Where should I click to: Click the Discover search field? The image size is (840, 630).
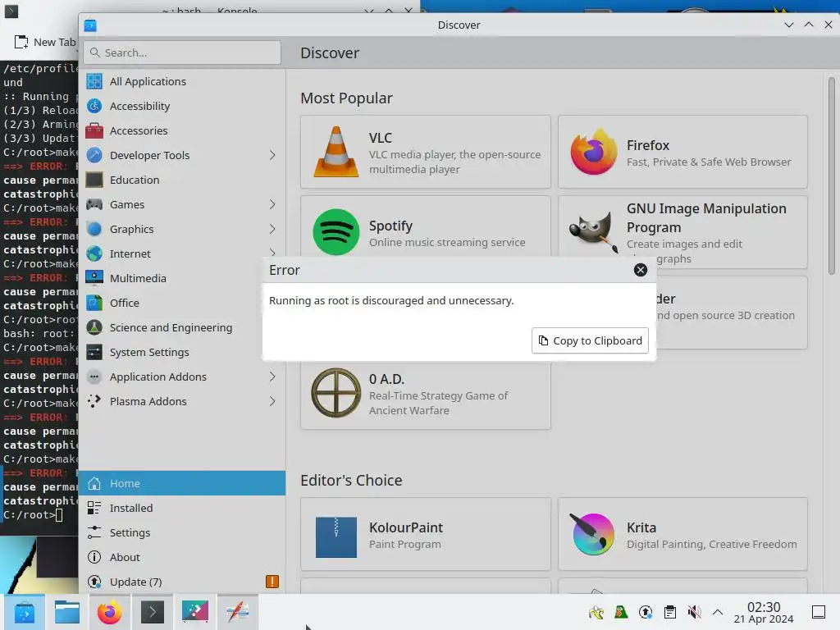coord(182,52)
